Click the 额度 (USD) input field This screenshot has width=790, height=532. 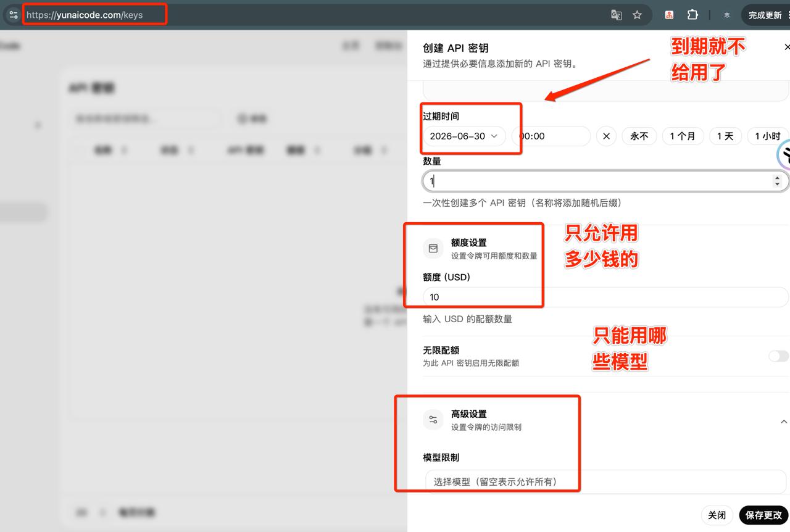(x=605, y=297)
